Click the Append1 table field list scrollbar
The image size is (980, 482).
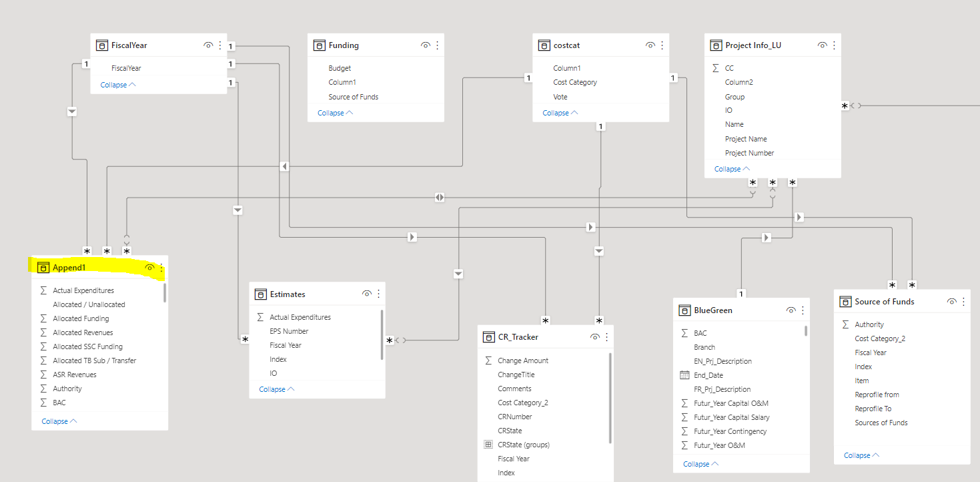click(165, 292)
